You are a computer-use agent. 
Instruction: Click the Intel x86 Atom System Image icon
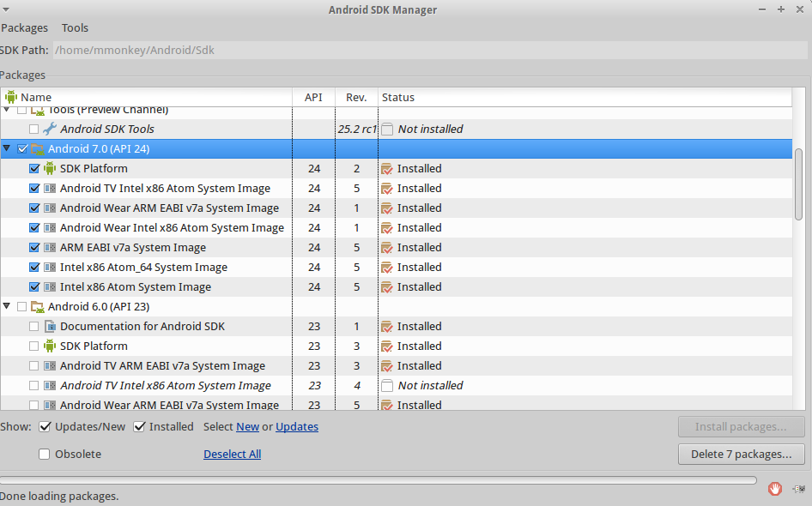coord(50,286)
